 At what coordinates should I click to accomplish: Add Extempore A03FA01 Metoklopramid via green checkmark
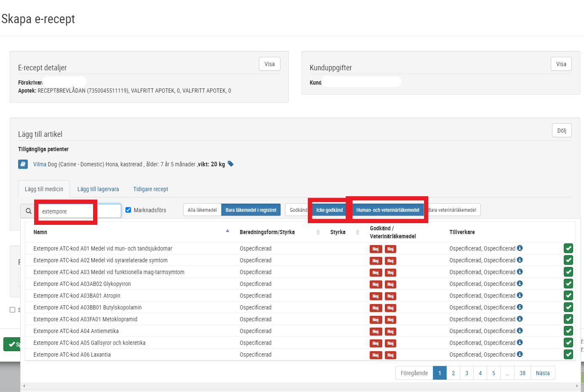point(568,319)
